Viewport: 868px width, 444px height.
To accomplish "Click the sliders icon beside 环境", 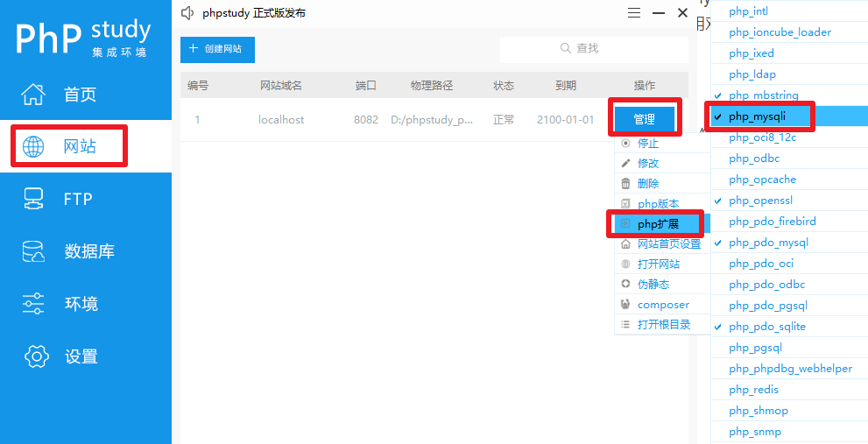I will (32, 303).
